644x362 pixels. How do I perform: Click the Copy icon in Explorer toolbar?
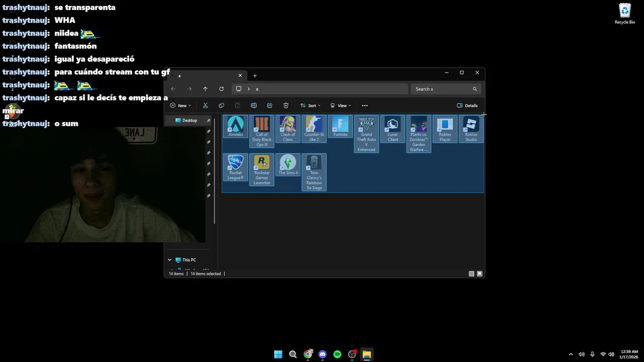pyautogui.click(x=221, y=106)
